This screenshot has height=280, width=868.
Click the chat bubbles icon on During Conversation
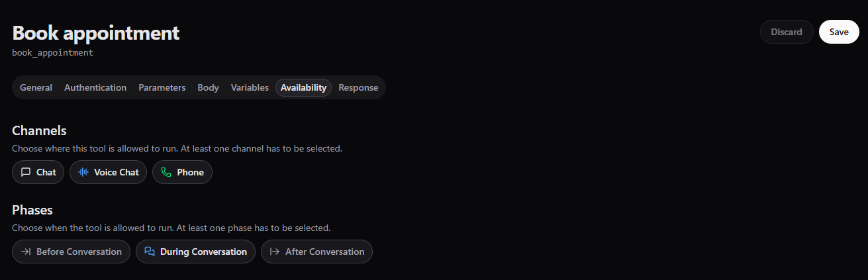[150, 252]
